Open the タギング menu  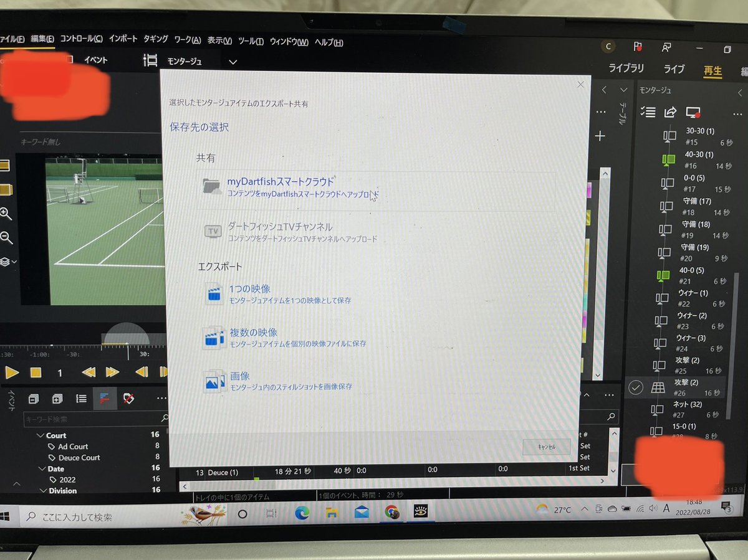(x=155, y=39)
